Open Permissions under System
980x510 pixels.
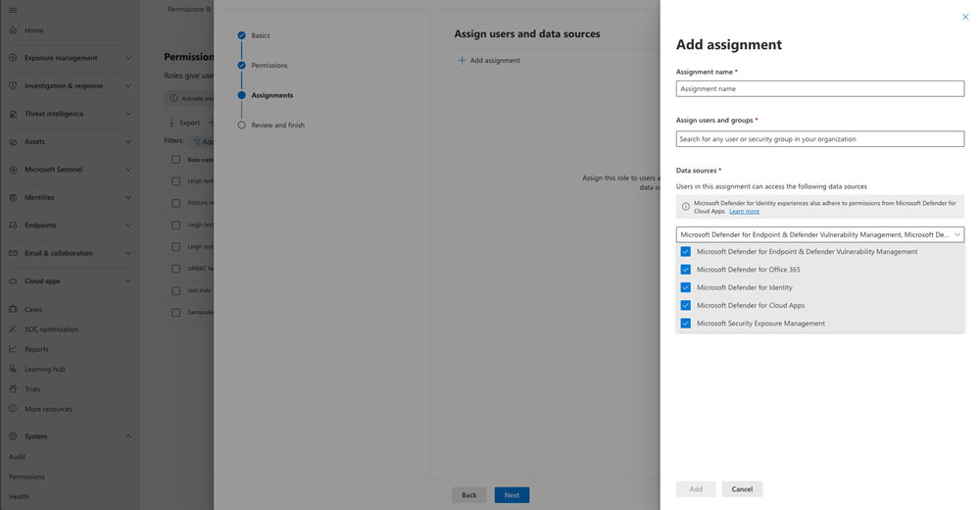click(26, 477)
